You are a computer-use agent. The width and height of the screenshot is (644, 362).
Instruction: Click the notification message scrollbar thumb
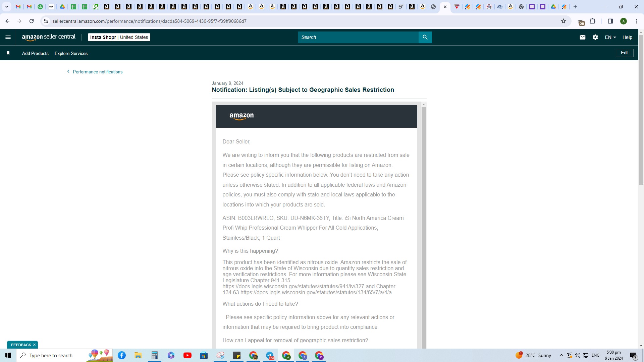click(424, 228)
